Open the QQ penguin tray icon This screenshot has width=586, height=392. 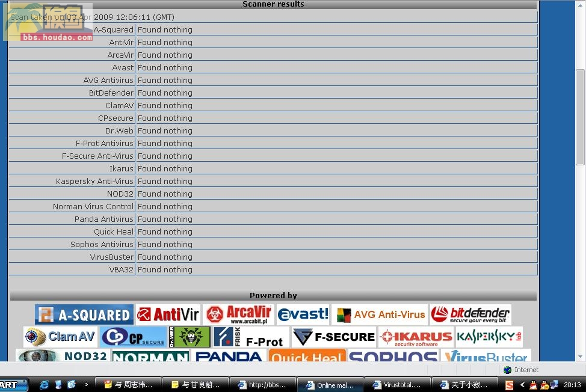(533, 385)
